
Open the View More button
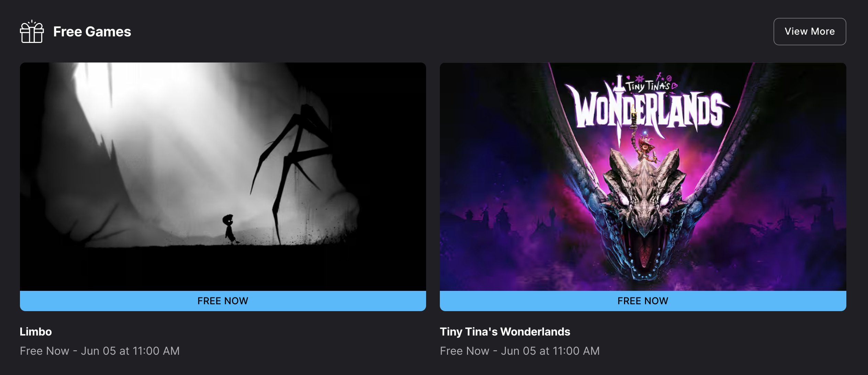pos(810,32)
